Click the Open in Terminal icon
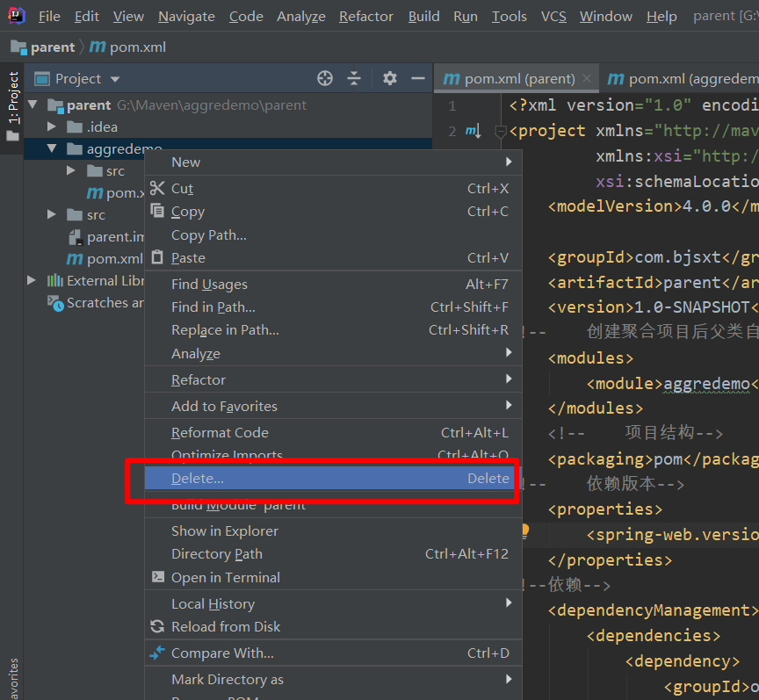 pyautogui.click(x=158, y=576)
